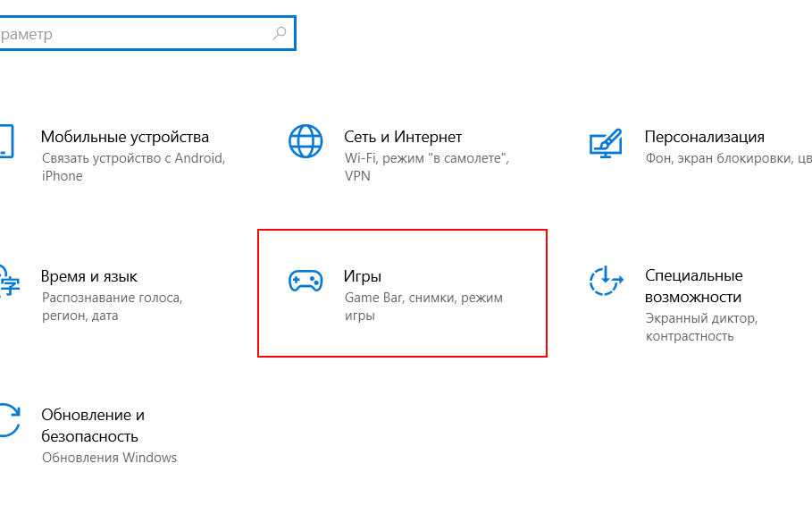Image resolution: width=812 pixels, height=531 pixels.
Task: Click the Время и язык icon
Action: [x=7, y=280]
